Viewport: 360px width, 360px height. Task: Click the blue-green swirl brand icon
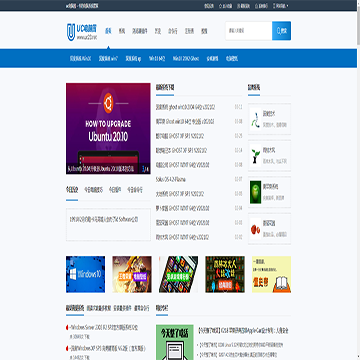pos(256,119)
